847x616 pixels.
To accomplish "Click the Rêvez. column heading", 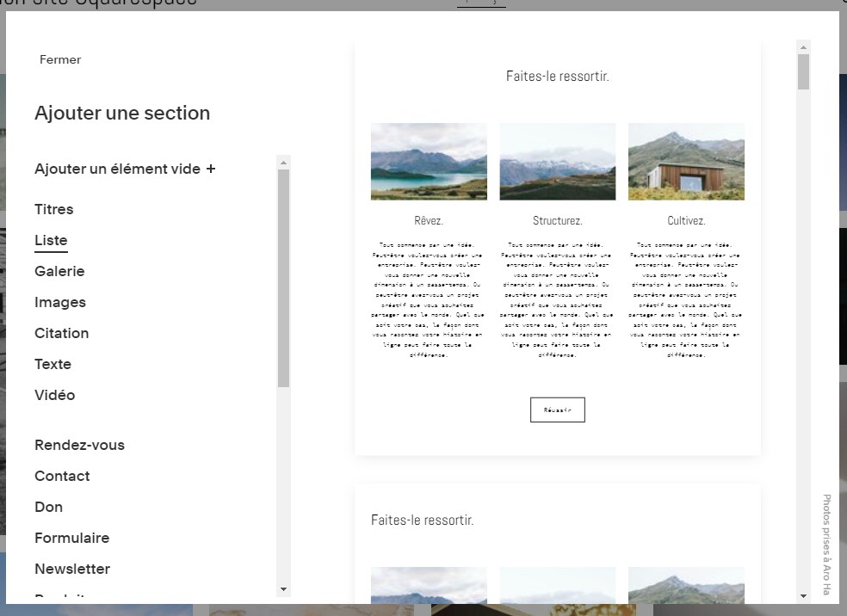I will click(429, 220).
